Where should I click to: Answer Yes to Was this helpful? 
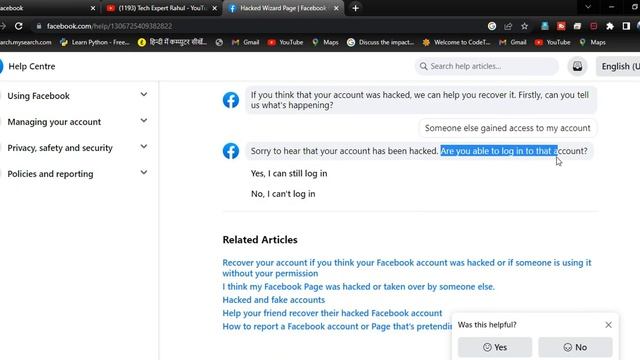pos(495,347)
